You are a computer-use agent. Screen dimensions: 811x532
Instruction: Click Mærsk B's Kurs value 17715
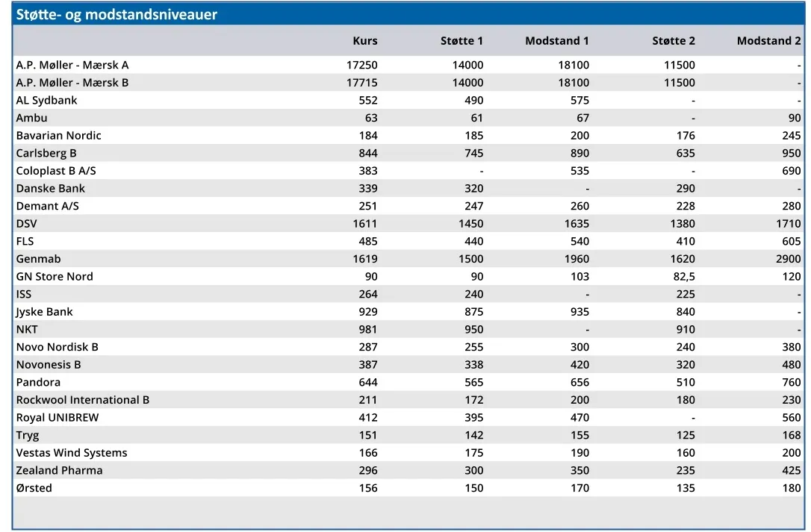(362, 83)
